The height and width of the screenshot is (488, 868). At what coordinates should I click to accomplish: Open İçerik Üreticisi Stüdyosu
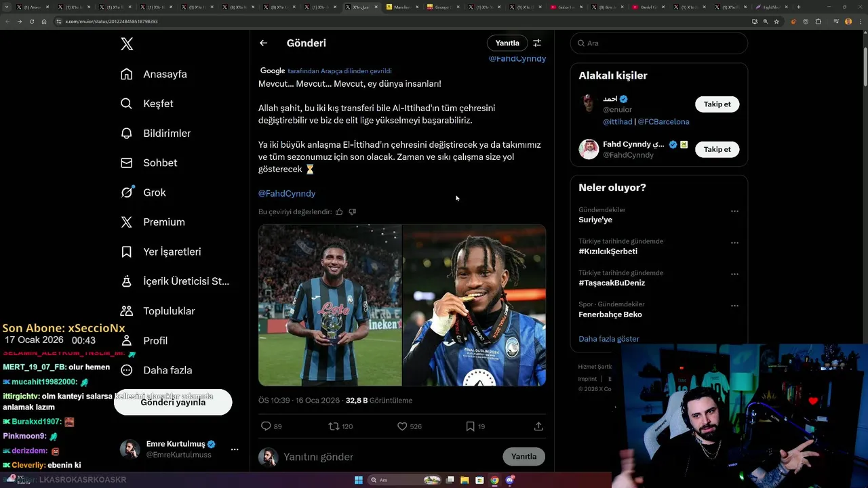coord(175,281)
